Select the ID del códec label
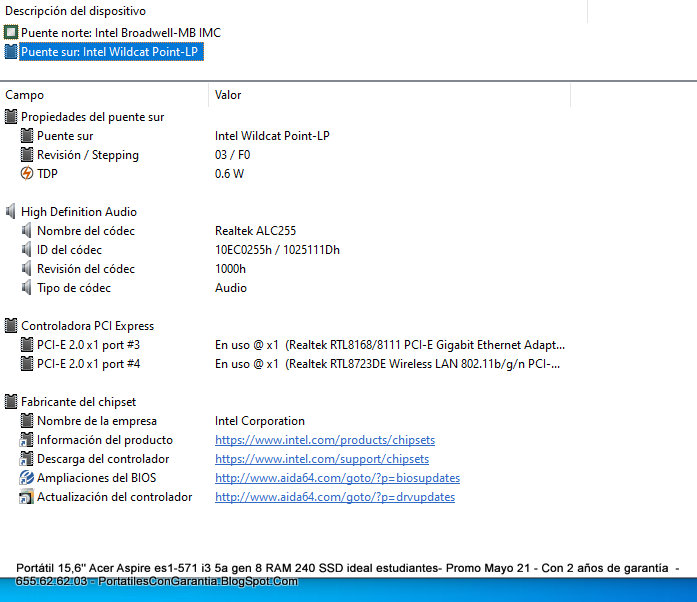Viewport: 697px width, 602px height. tap(69, 250)
